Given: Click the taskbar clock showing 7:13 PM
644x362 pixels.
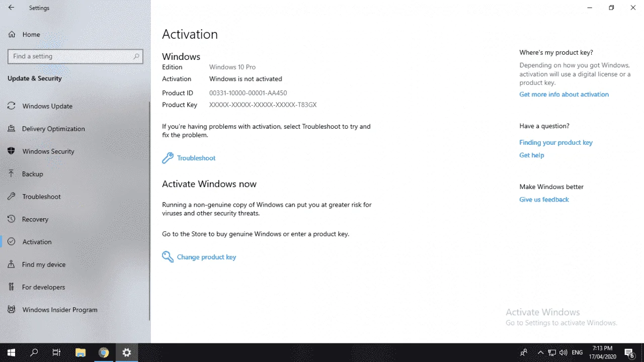Looking at the screenshot, I should 602,352.
